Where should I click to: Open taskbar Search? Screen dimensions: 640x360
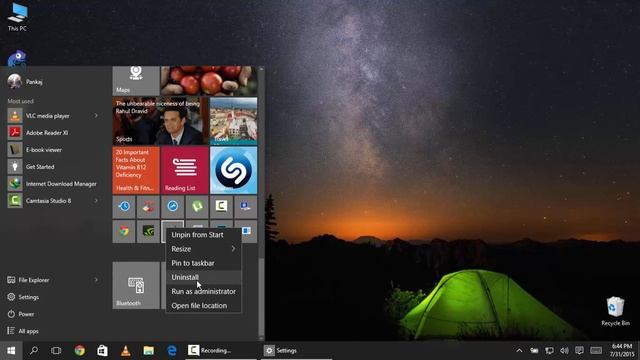click(34, 351)
